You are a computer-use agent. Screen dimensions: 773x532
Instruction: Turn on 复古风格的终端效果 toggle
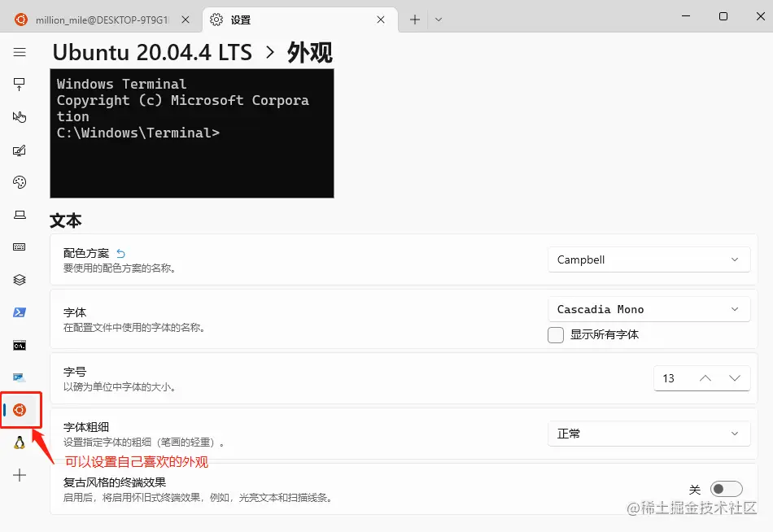(725, 488)
